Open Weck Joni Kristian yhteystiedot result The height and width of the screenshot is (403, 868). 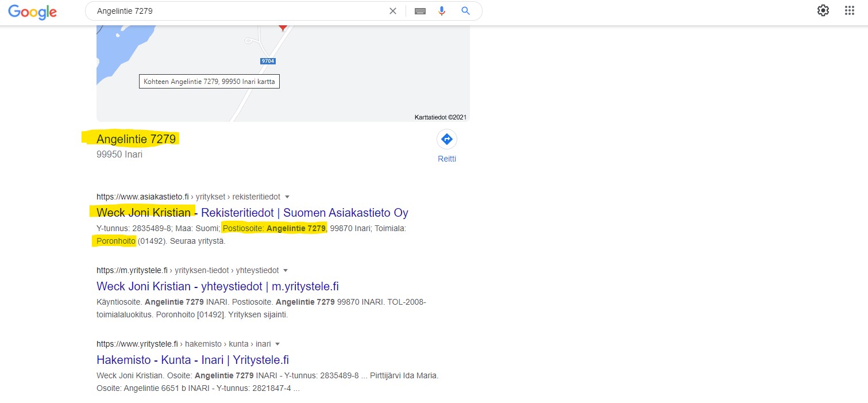(x=218, y=286)
